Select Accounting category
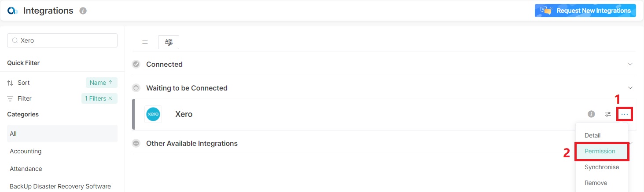This screenshot has height=192, width=644. 26,151
